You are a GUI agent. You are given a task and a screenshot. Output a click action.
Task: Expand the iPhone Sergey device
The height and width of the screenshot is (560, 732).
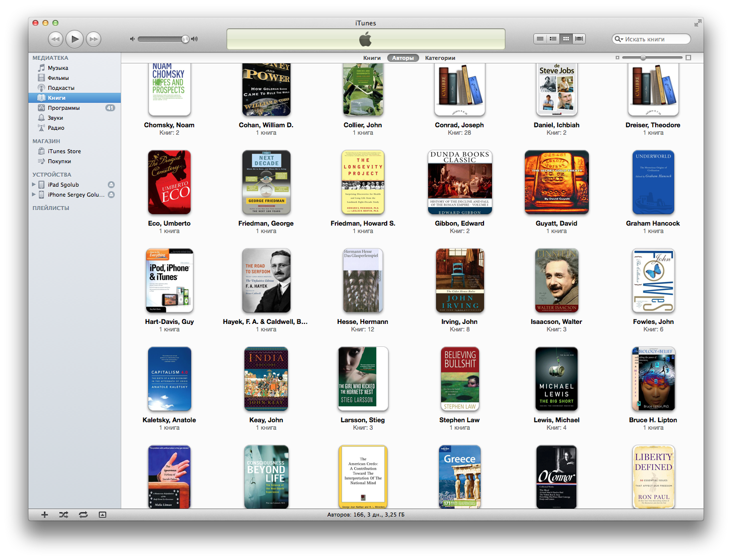pos(33,195)
